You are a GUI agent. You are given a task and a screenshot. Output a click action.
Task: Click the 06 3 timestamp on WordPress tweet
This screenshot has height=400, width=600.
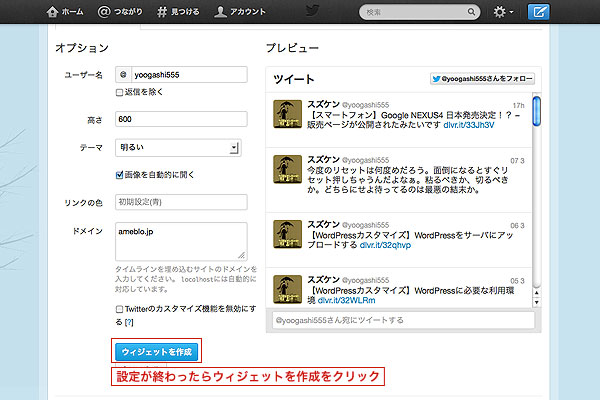coord(517,225)
